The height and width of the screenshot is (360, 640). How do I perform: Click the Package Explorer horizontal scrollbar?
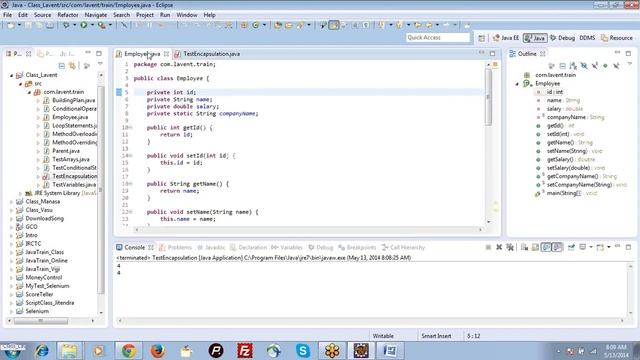[x=41, y=321]
